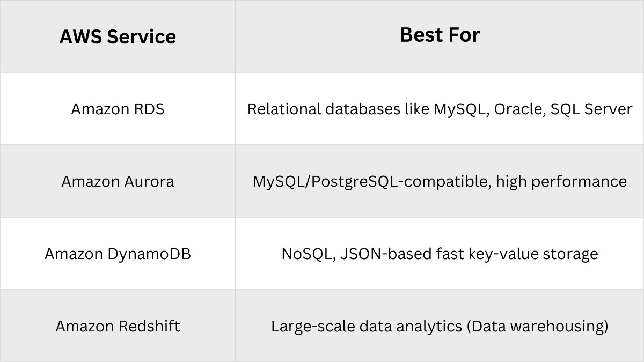Click the Best For column header

point(440,35)
